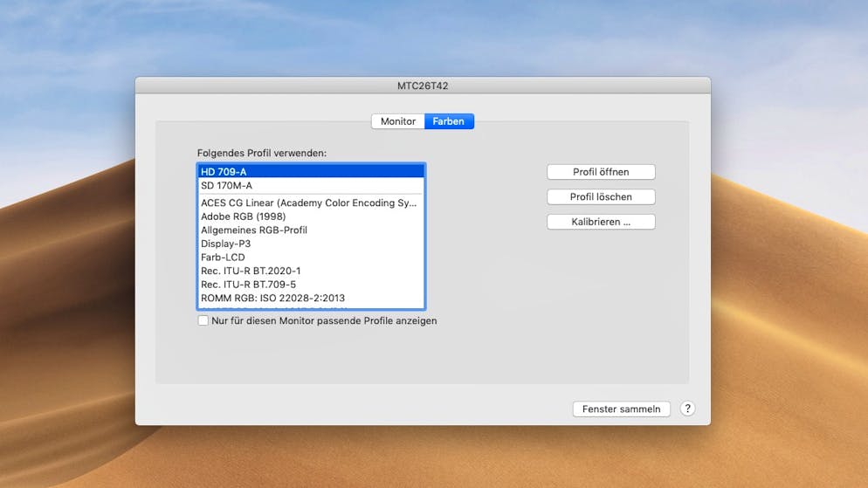
Task: Choose the SD 170M-A profile
Action: [x=311, y=185]
